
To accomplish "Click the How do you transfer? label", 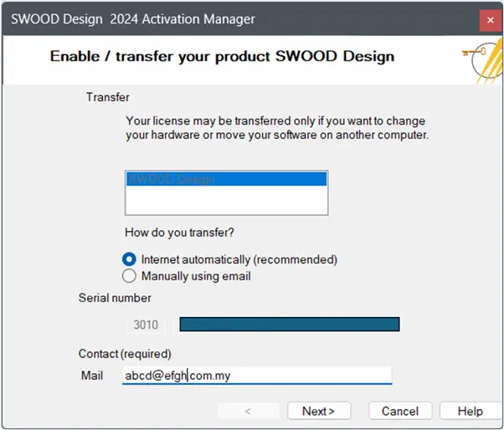I will click(x=180, y=233).
